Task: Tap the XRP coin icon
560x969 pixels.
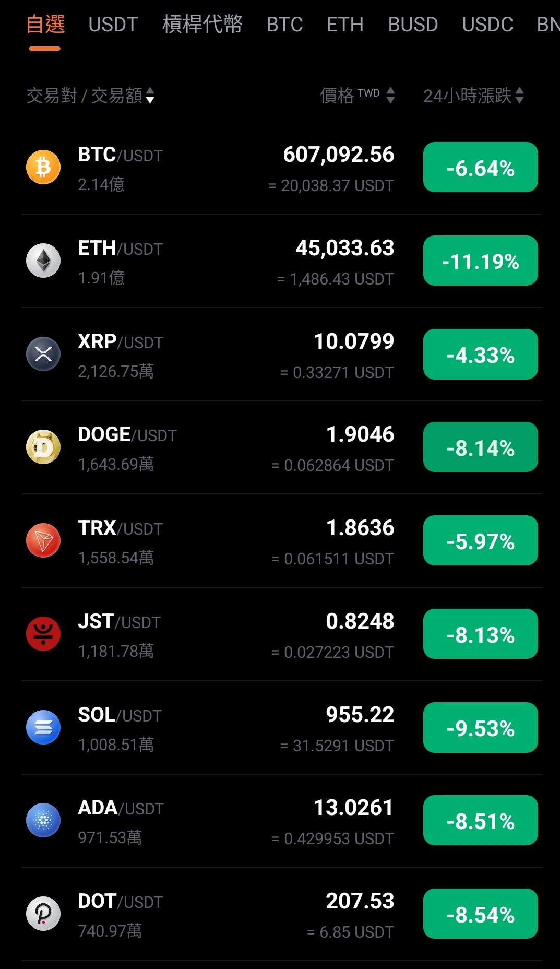Action: pyautogui.click(x=43, y=354)
